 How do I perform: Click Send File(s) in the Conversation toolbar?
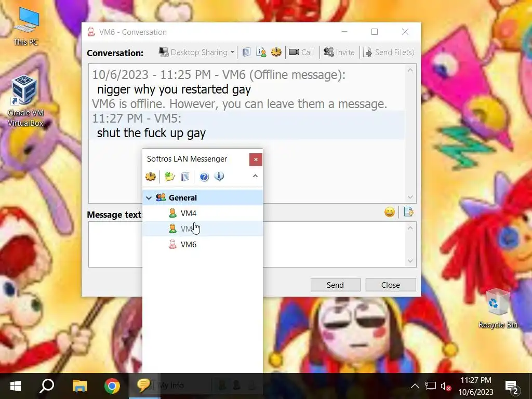pyautogui.click(x=389, y=52)
